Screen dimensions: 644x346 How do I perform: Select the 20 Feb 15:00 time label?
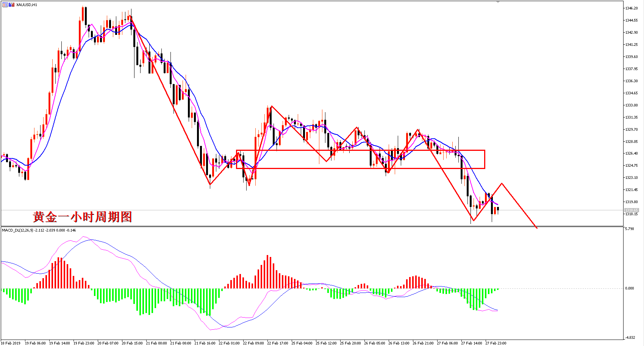click(132, 343)
